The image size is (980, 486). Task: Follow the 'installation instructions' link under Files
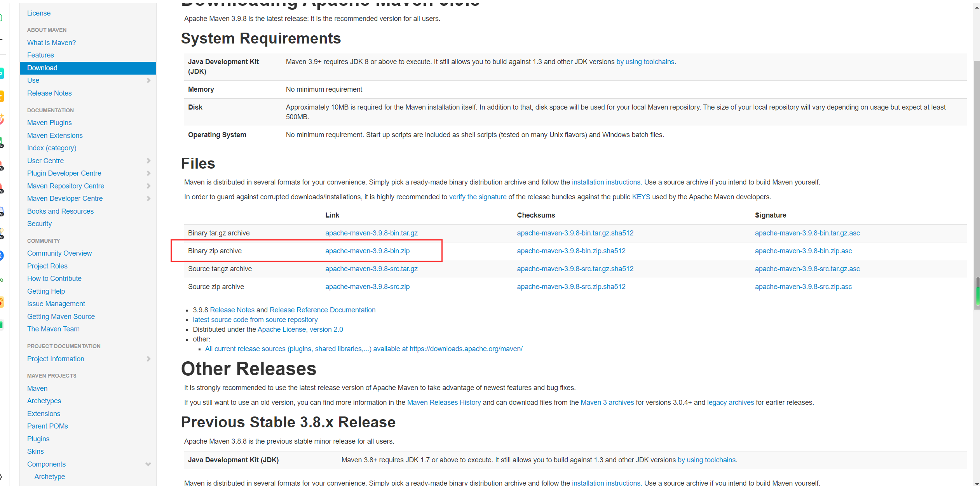606,182
